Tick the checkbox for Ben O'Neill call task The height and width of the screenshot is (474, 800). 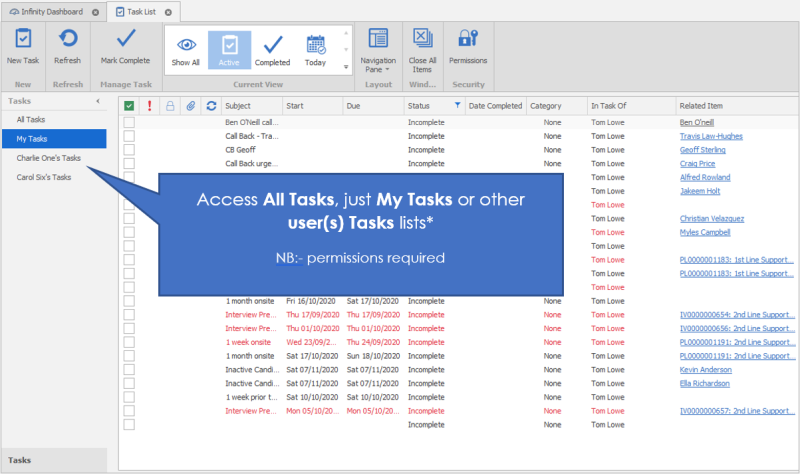pyautogui.click(x=129, y=122)
